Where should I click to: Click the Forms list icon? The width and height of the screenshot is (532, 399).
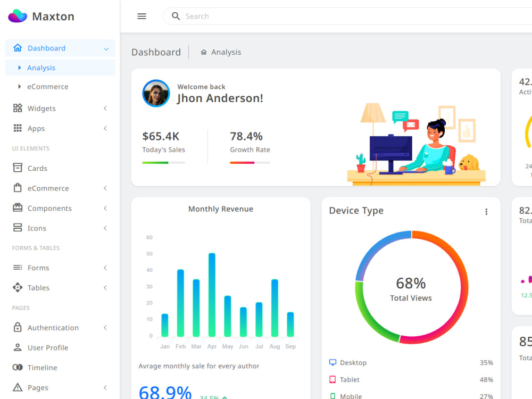(x=18, y=268)
